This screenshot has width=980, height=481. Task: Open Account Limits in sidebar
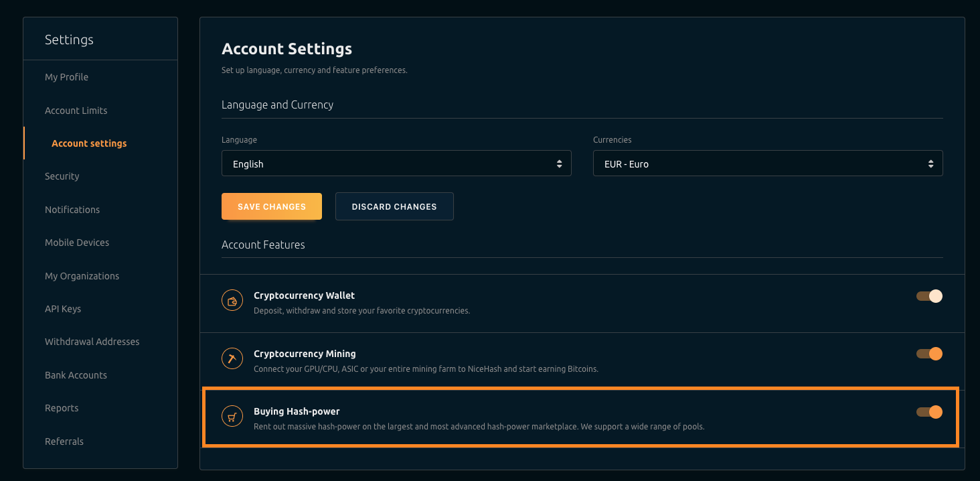point(76,111)
